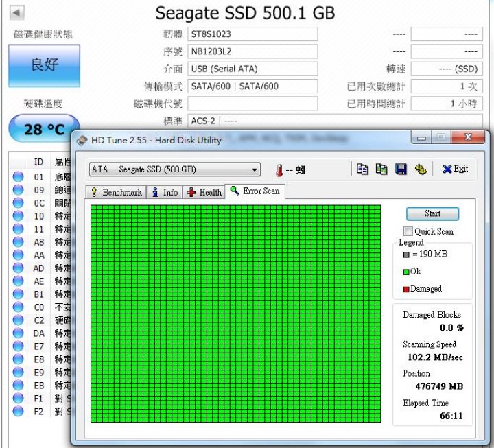Click the serial number field NB1203L2
The width and height of the screenshot is (494, 448).
[x=252, y=51]
